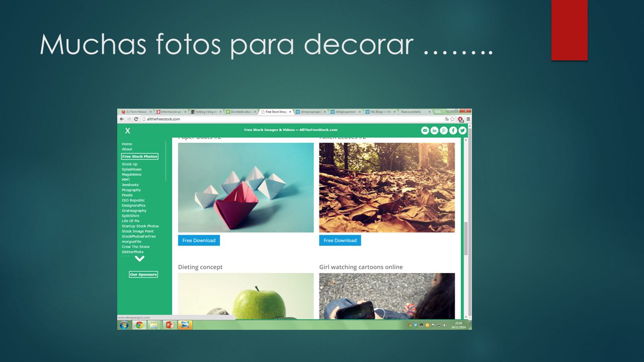Click the picture viewer taskbar icon
This screenshot has width=644, height=362.
(x=185, y=325)
